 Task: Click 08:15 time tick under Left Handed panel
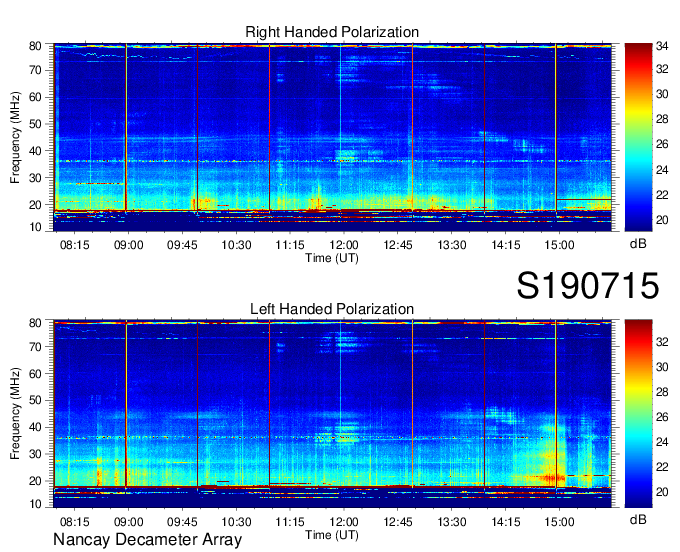[x=75, y=522]
